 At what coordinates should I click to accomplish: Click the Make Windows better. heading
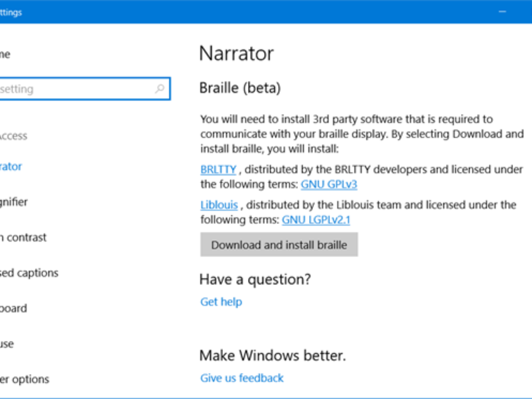(x=273, y=356)
